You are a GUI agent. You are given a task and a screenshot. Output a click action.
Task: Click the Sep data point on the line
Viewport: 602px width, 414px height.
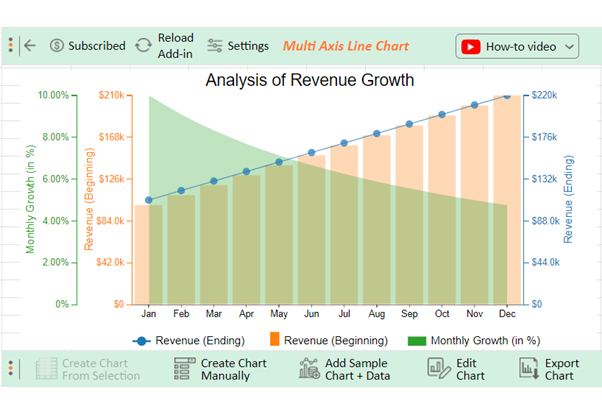pyautogui.click(x=409, y=124)
